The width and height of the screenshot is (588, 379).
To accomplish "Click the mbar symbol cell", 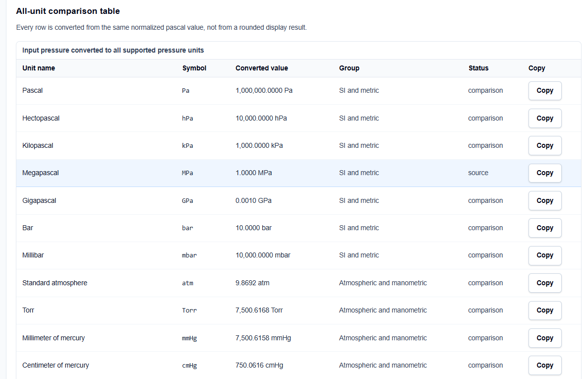I will (189, 255).
